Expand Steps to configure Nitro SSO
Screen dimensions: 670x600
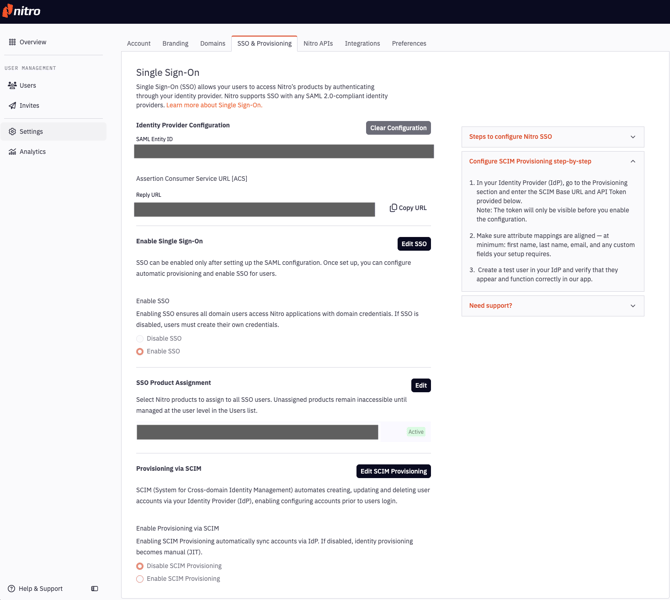coord(552,137)
